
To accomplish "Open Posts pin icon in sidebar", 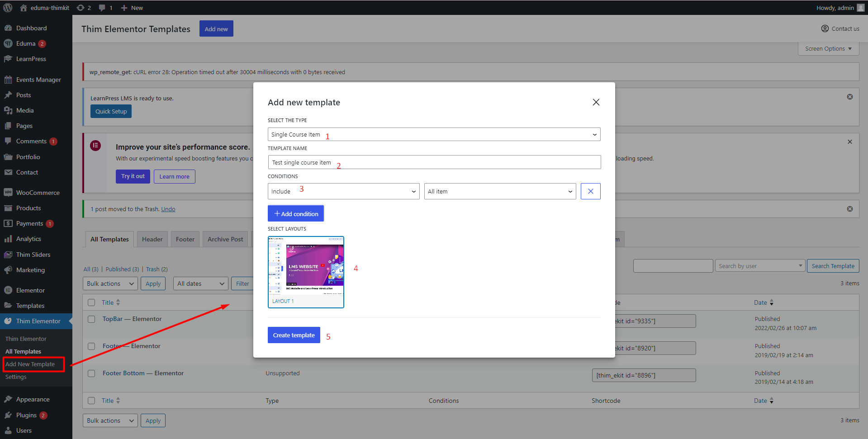I will 8,95.
